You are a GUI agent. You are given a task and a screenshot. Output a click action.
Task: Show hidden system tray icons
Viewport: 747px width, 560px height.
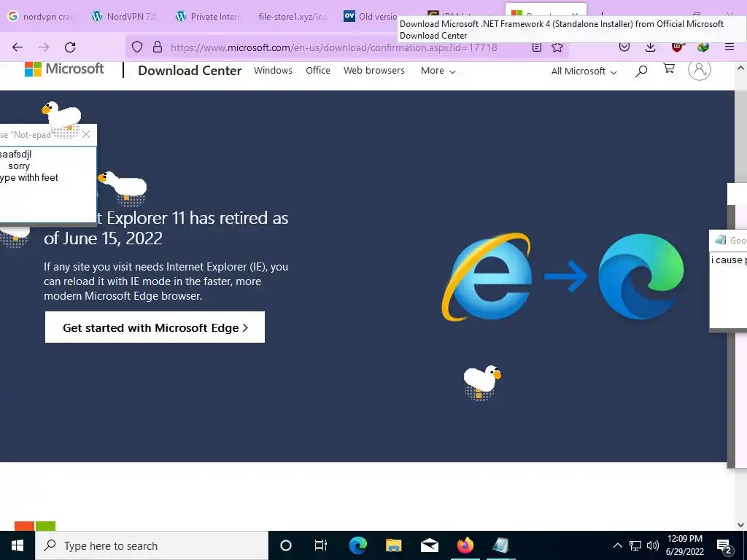click(x=617, y=545)
